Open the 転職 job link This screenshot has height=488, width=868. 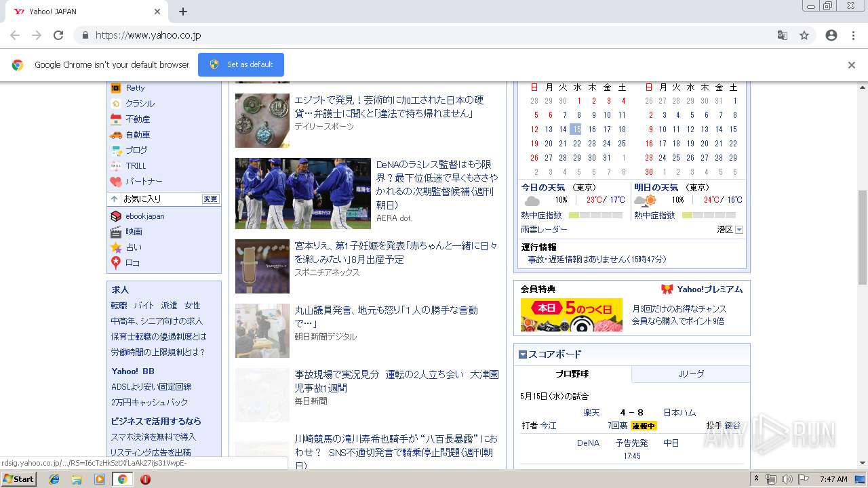(119, 306)
